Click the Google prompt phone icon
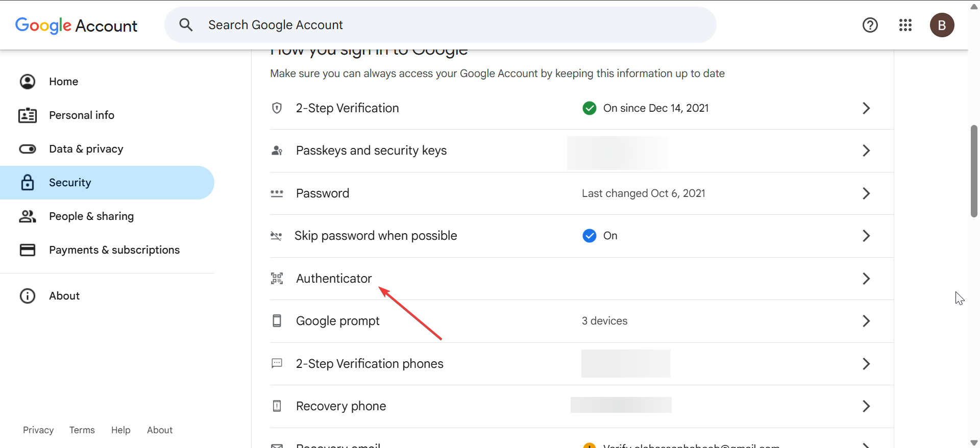 tap(277, 321)
